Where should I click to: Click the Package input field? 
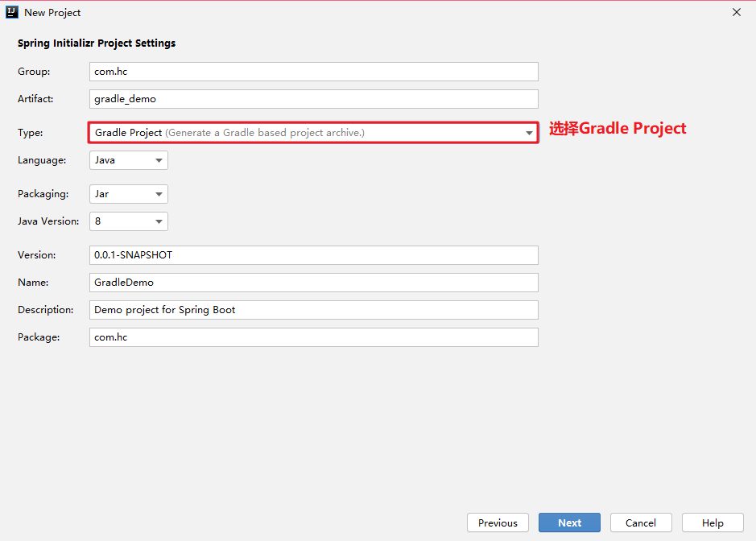tap(313, 337)
